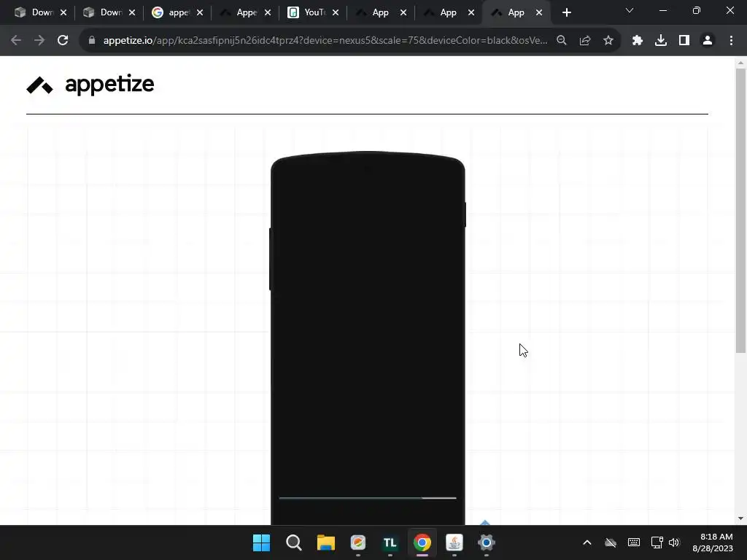Open the gear settings taskbar app

(x=487, y=542)
